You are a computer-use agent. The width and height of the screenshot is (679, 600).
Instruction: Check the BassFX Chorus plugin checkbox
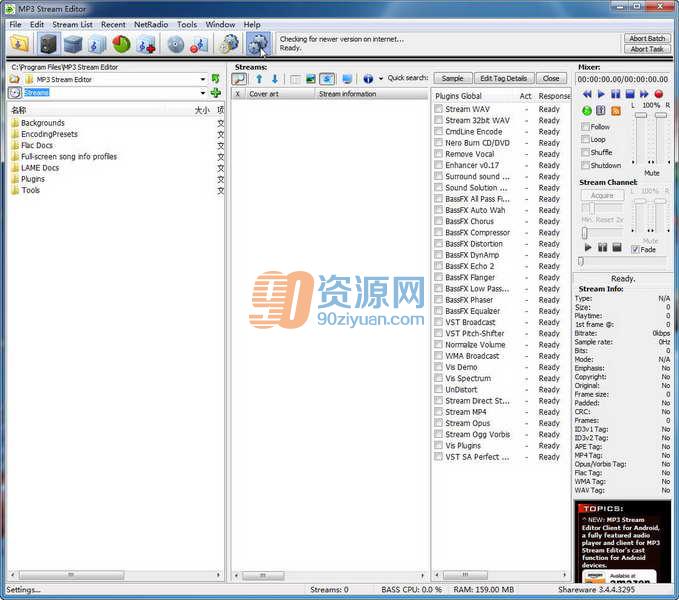click(x=439, y=221)
